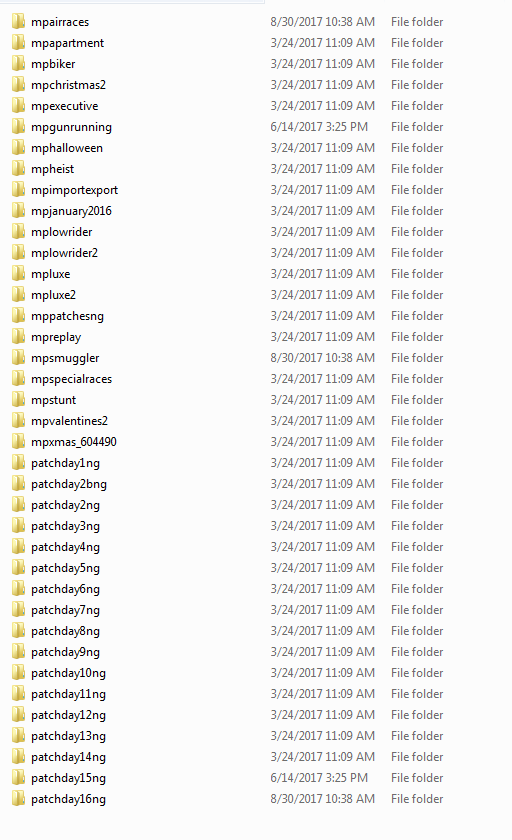Select the mpspecialraces folder name

[72, 379]
